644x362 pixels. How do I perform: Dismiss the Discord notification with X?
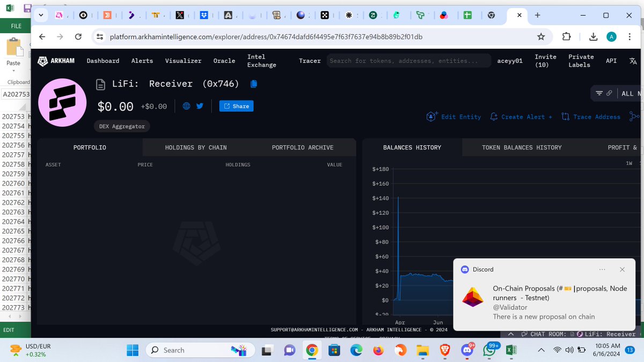(x=622, y=269)
